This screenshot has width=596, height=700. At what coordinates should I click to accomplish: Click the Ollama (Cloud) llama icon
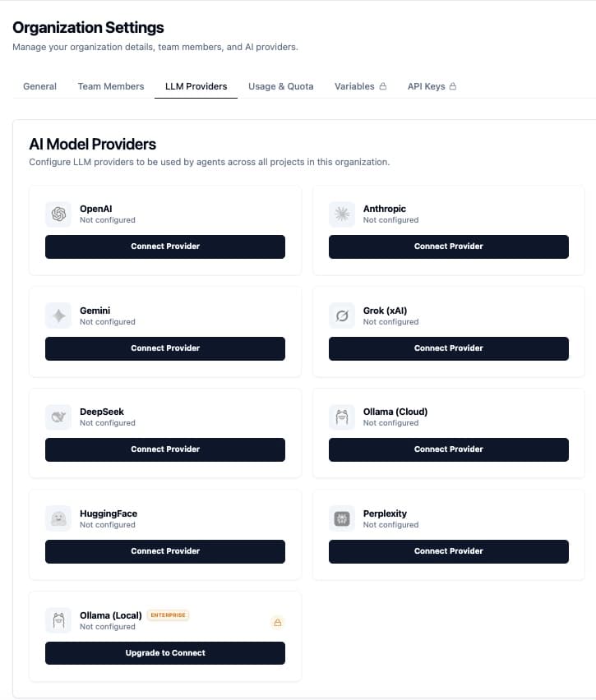(342, 417)
